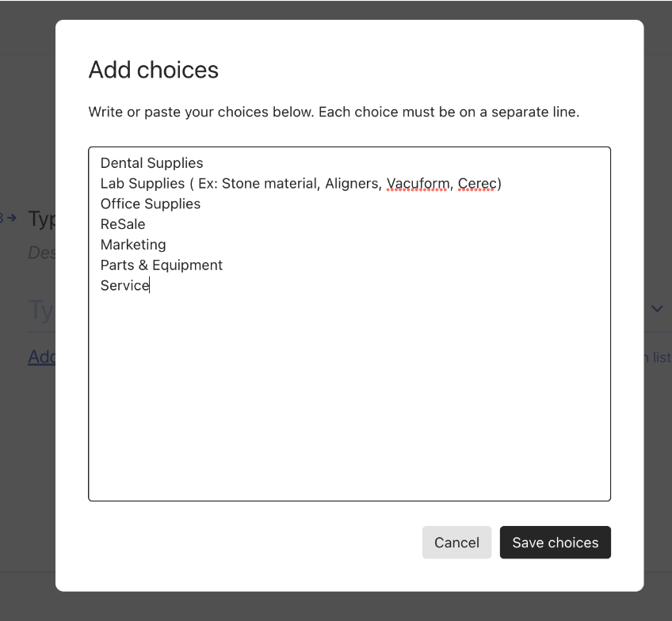Click the underlined word Cerec
This screenshot has width=672, height=621.
pos(477,184)
